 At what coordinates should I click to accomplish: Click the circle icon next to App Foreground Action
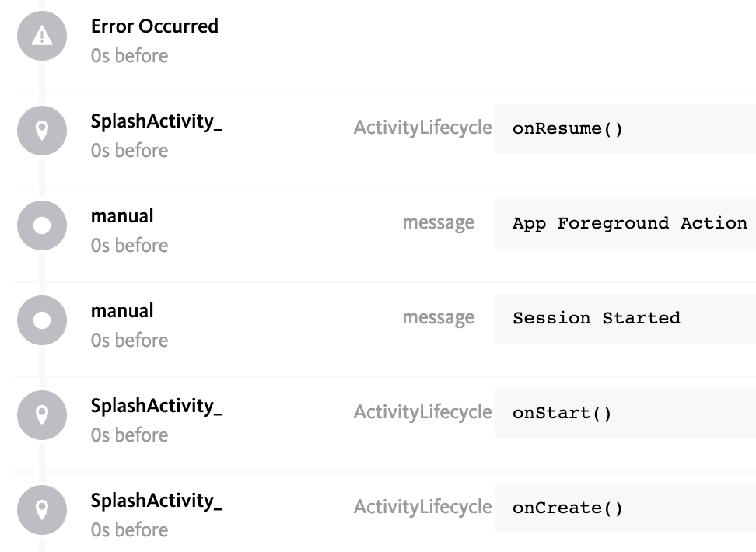41,225
